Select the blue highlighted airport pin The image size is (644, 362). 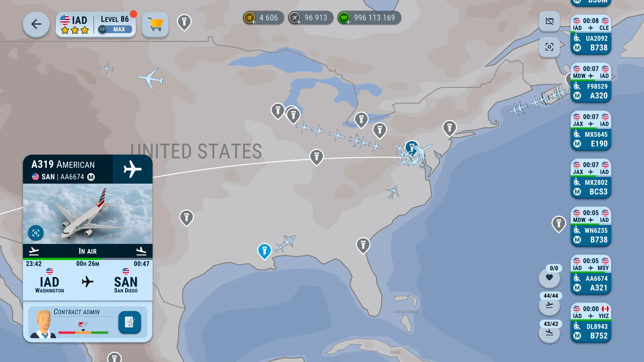[x=265, y=251]
